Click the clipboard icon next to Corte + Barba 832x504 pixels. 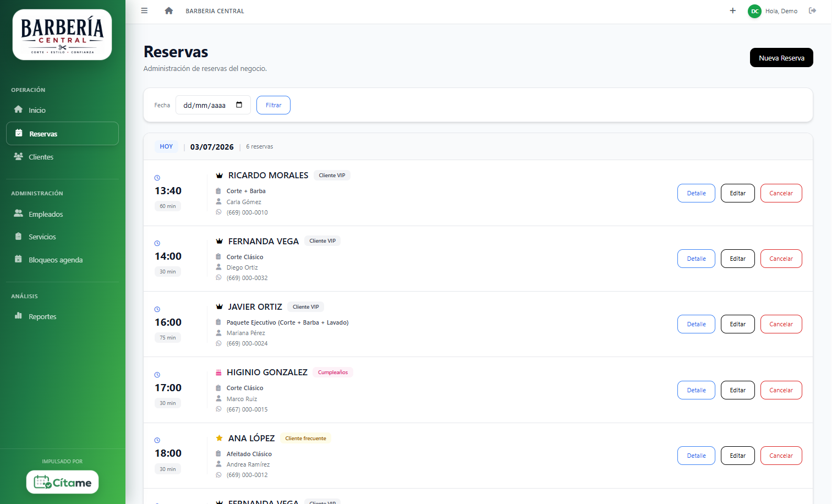click(218, 191)
